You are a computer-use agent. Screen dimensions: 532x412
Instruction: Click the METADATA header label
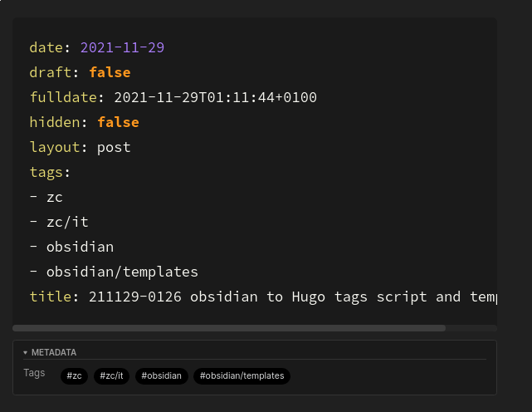point(54,352)
